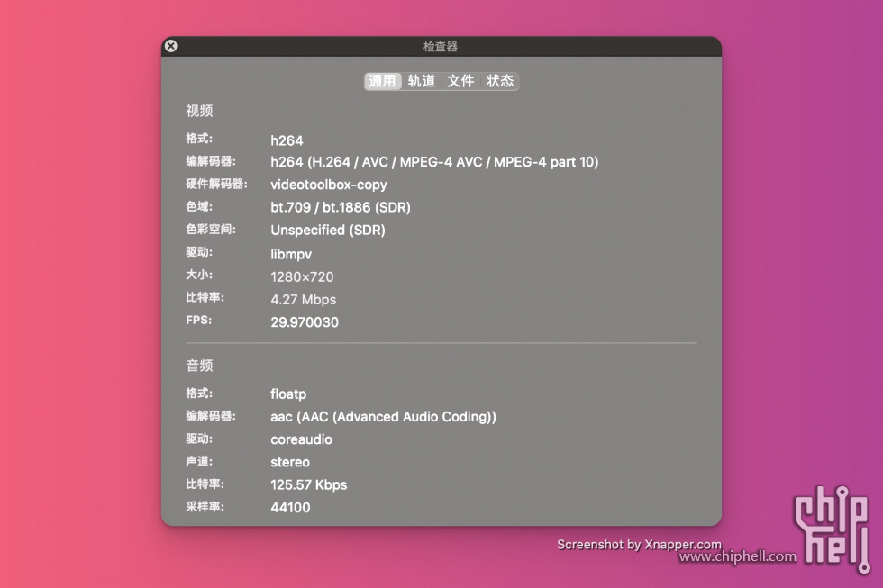
Task: Click the 4.27 Mbps video bitrate value
Action: tap(303, 299)
